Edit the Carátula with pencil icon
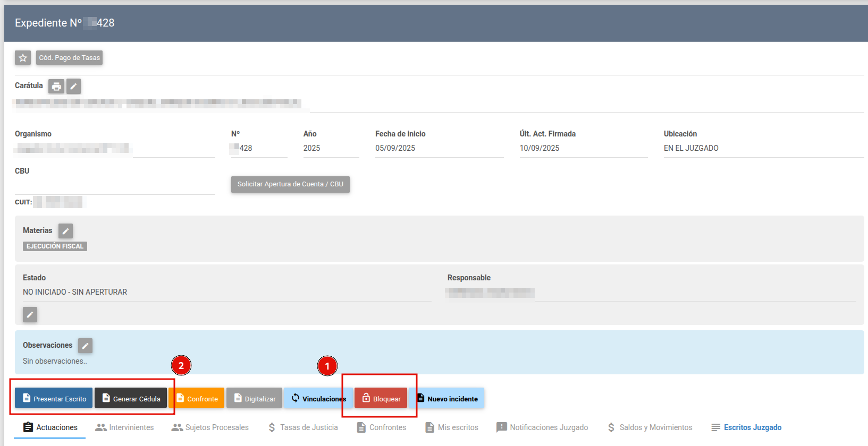Viewport: 868px width, 446px height. tap(74, 86)
